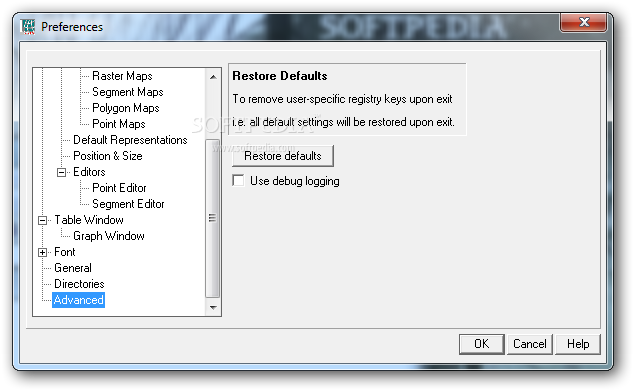Open Directories preferences
This screenshot has width=634, height=391.
(79, 284)
